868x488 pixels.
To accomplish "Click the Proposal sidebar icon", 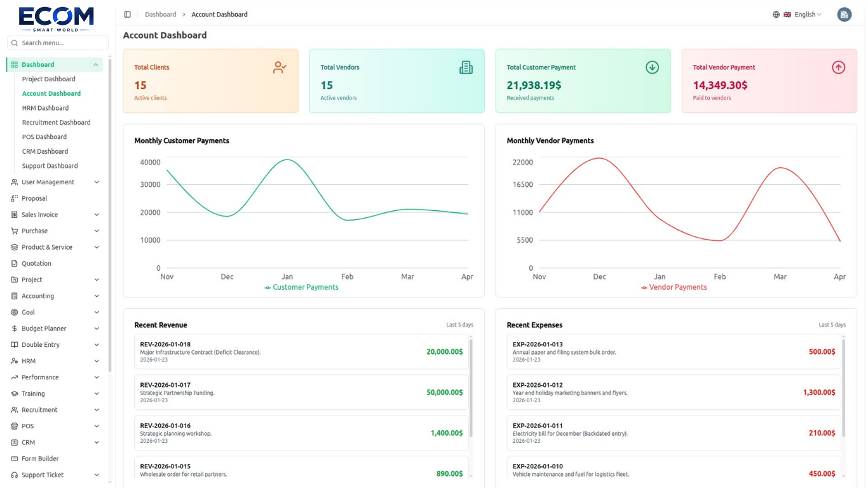I will click(15, 198).
